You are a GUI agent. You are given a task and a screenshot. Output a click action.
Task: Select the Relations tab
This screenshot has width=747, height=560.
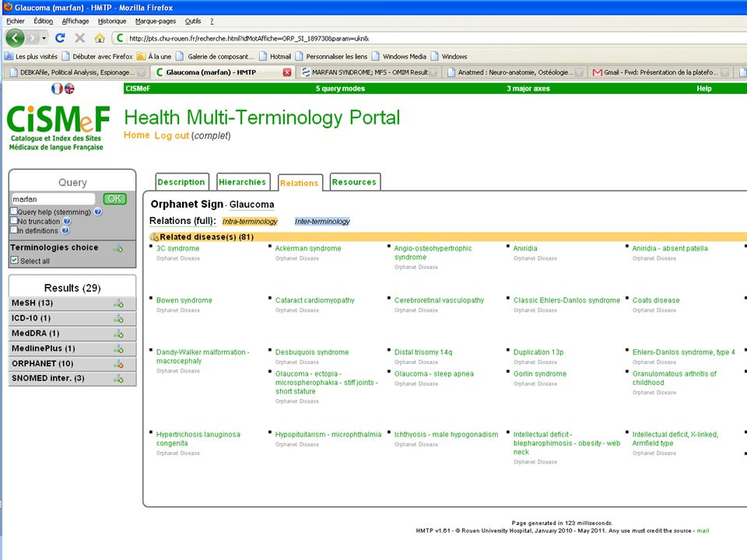[299, 183]
